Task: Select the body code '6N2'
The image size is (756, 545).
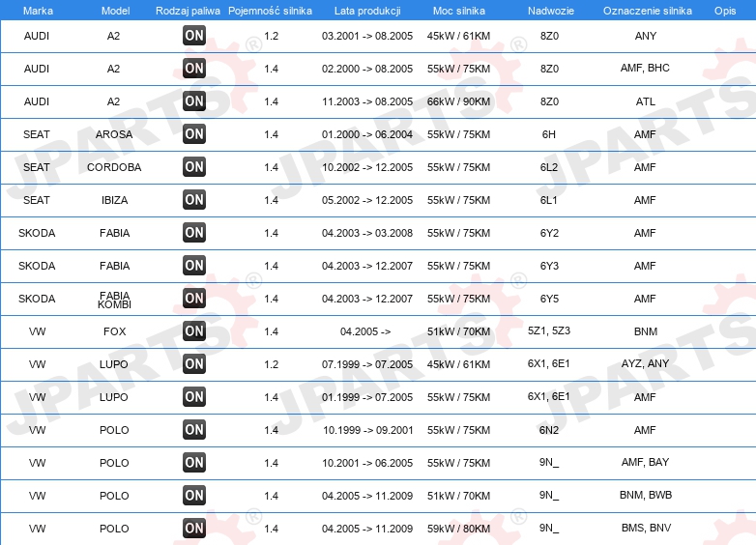Action: coord(549,430)
